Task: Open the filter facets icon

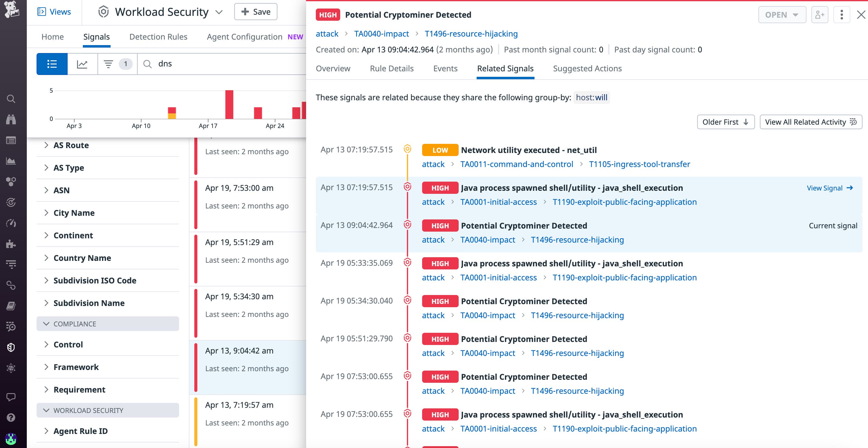Action: pos(108,64)
